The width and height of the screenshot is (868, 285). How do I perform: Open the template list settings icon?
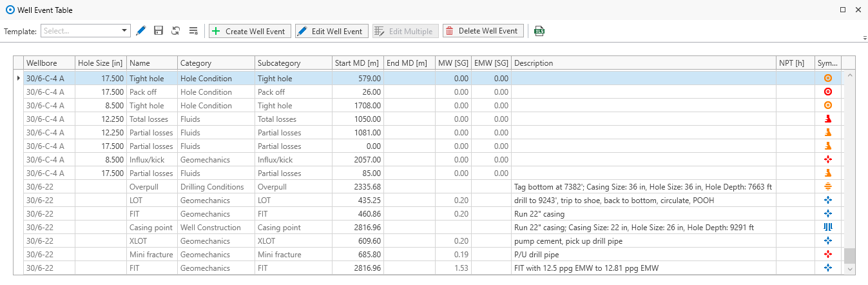[x=193, y=31]
